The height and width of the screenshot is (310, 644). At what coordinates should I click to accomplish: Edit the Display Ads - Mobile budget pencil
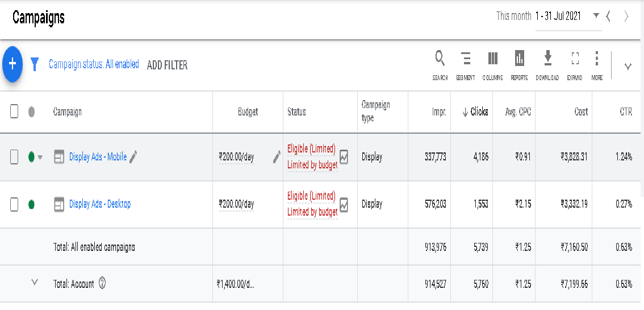click(277, 157)
